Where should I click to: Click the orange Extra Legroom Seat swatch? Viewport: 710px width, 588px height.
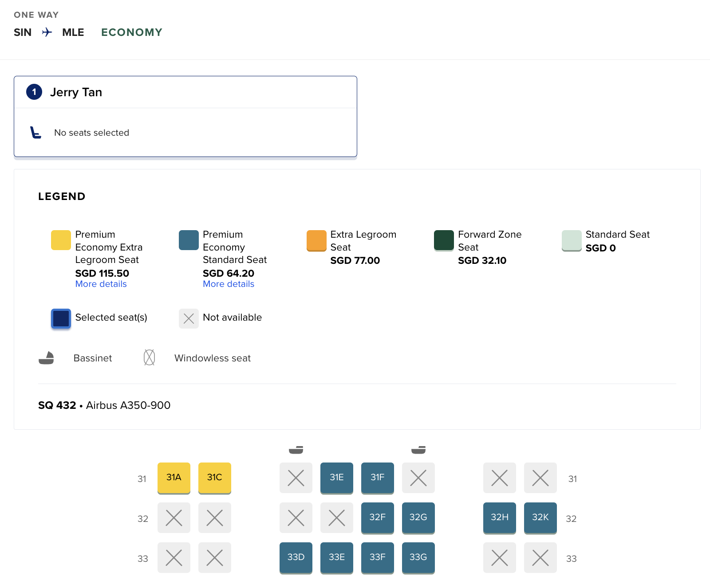coord(316,240)
